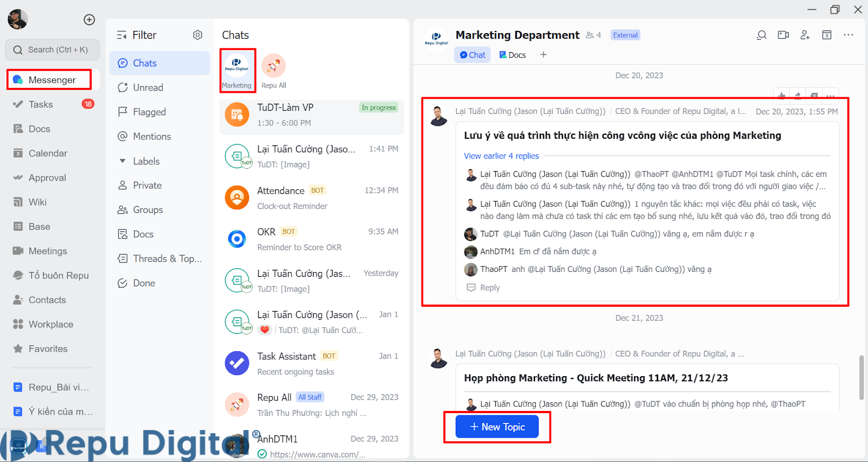Click the plus icon beside profile avatar
Viewport: 868px width, 462px height.
(90, 20)
